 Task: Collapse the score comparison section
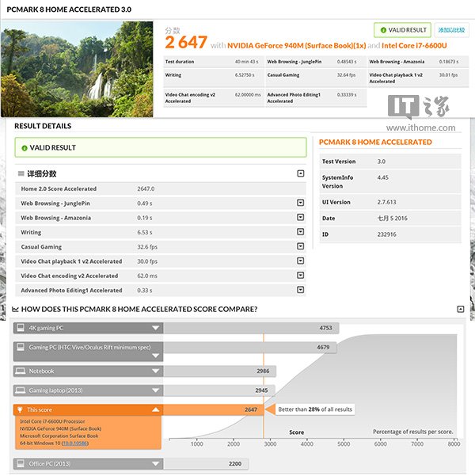pos(461,309)
